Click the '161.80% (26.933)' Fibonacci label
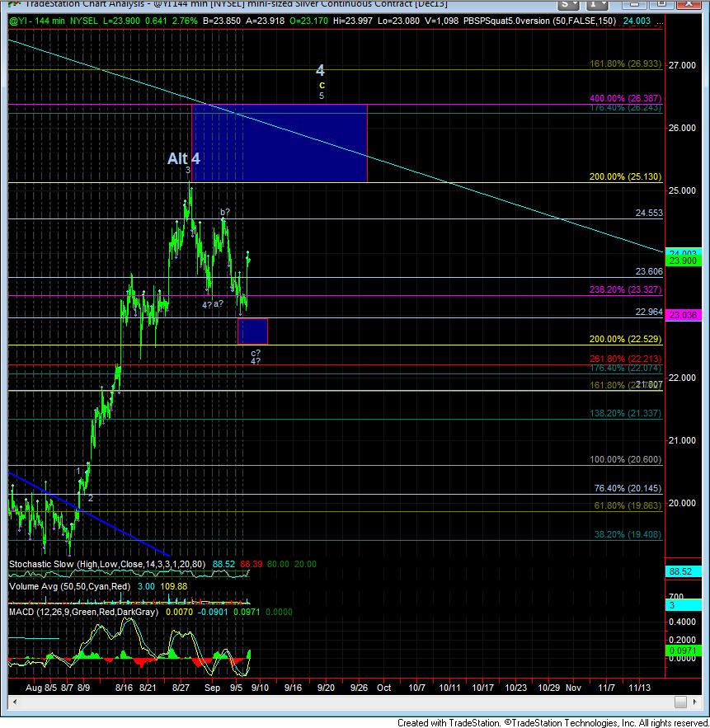 pyautogui.click(x=626, y=63)
